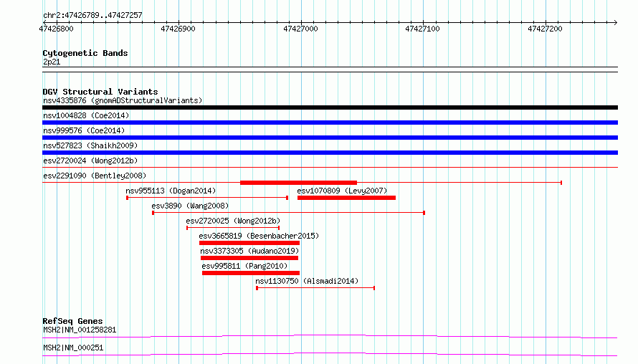Viewport: 638px width, 364px height.
Task: Select the nsv955113 Dogan2014 red variant line
Action: click(207, 198)
